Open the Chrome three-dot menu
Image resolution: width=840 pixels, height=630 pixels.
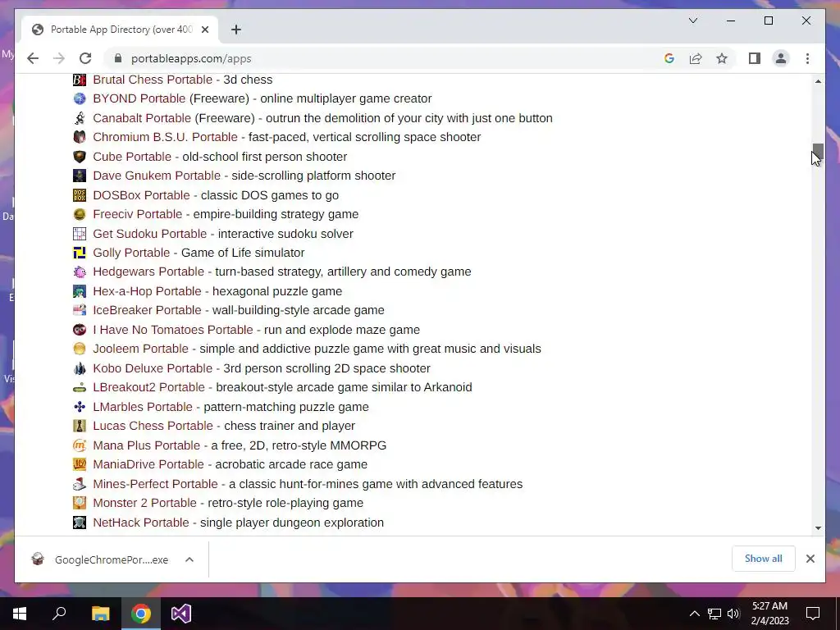807,58
